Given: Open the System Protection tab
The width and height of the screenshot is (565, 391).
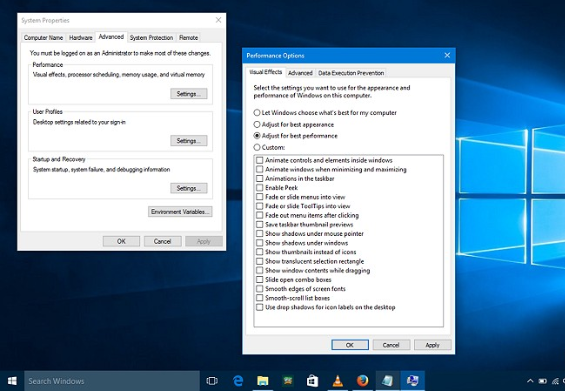Looking at the screenshot, I should pos(151,37).
